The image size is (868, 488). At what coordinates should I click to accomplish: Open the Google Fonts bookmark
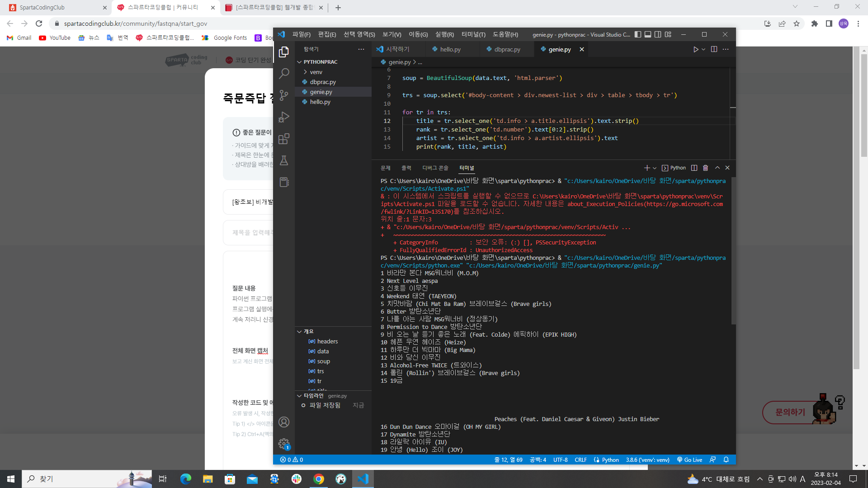(225, 38)
